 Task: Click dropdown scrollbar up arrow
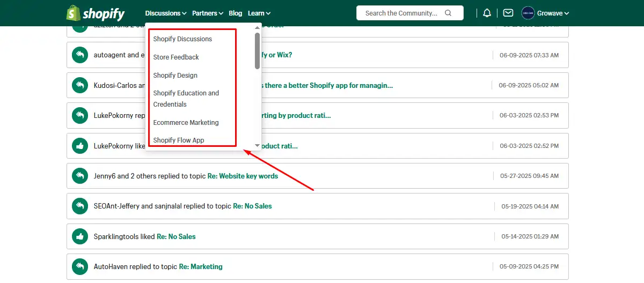tap(257, 27)
